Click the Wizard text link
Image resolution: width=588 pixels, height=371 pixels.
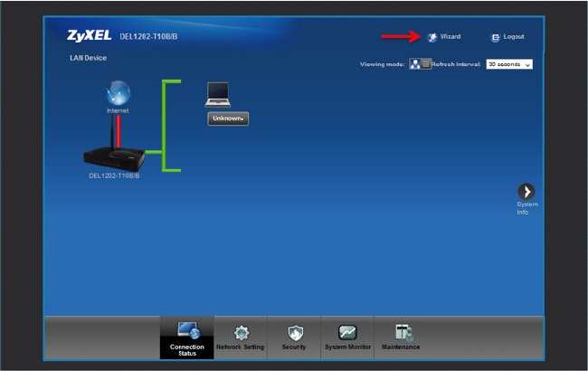point(450,36)
